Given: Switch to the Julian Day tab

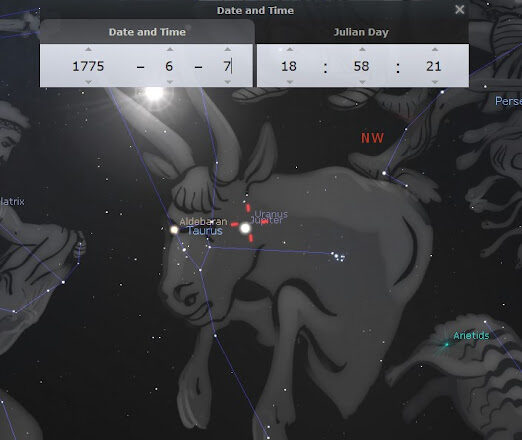Looking at the screenshot, I should coord(361,32).
